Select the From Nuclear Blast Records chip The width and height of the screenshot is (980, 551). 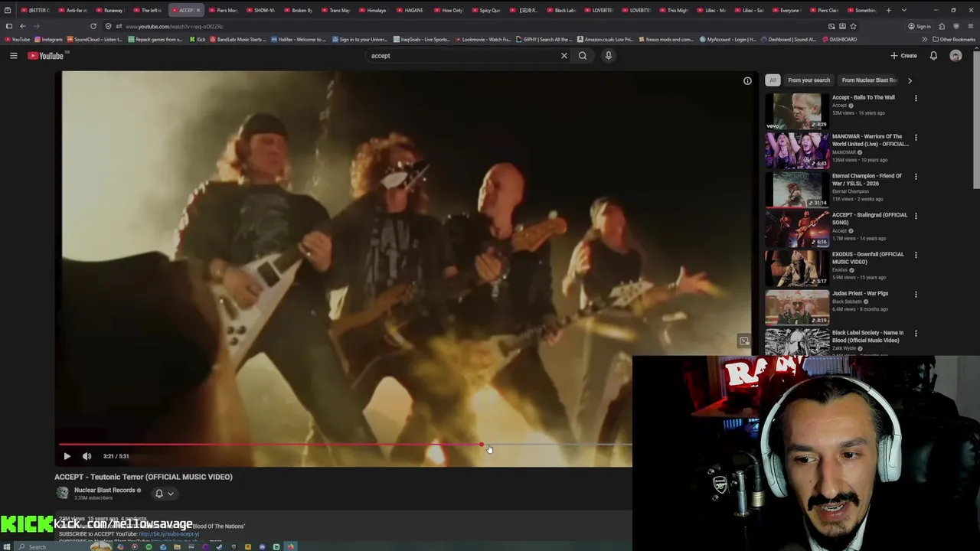[869, 80]
